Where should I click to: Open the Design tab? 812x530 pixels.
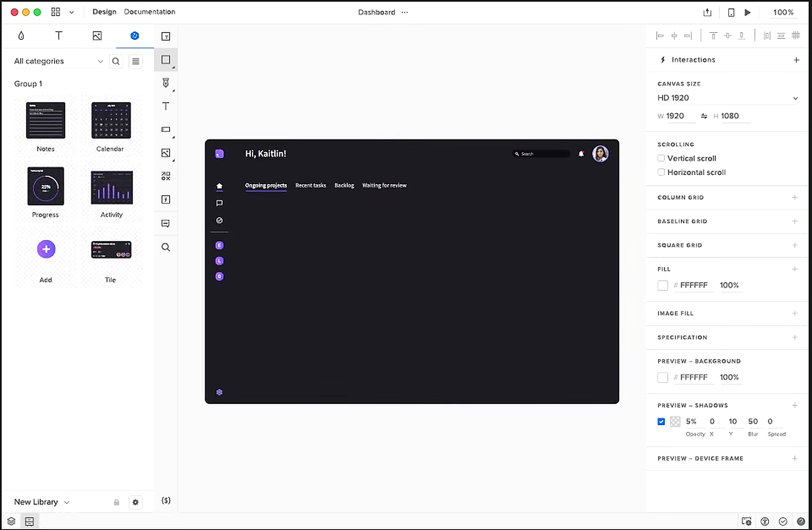[104, 12]
